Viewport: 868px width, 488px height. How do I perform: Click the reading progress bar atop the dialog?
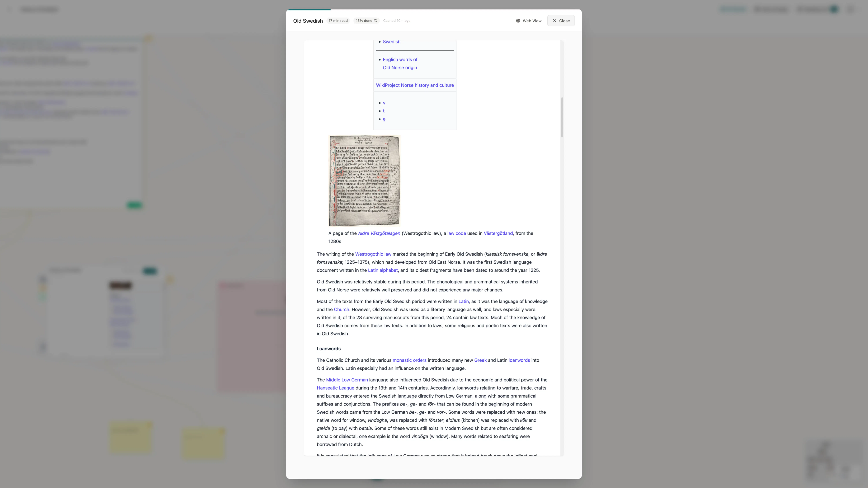434,10
